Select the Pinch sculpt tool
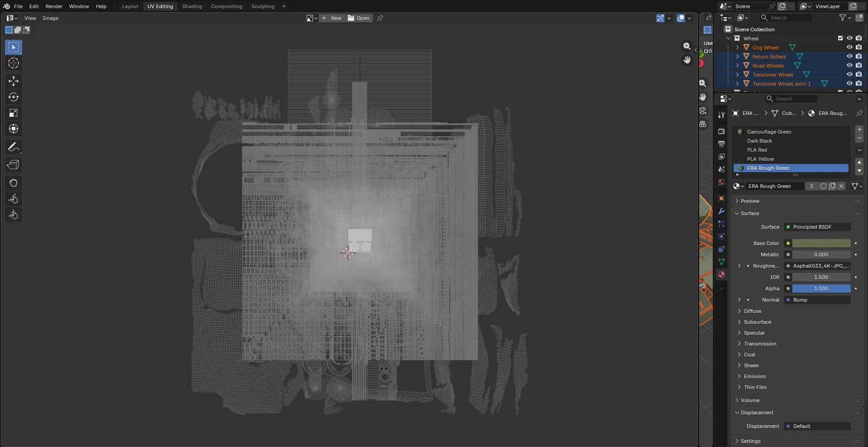The image size is (868, 447). tap(14, 214)
